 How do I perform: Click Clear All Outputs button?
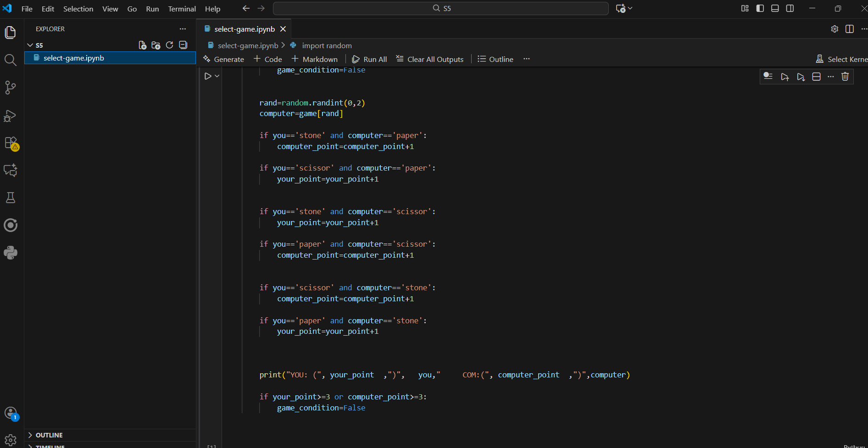click(429, 59)
